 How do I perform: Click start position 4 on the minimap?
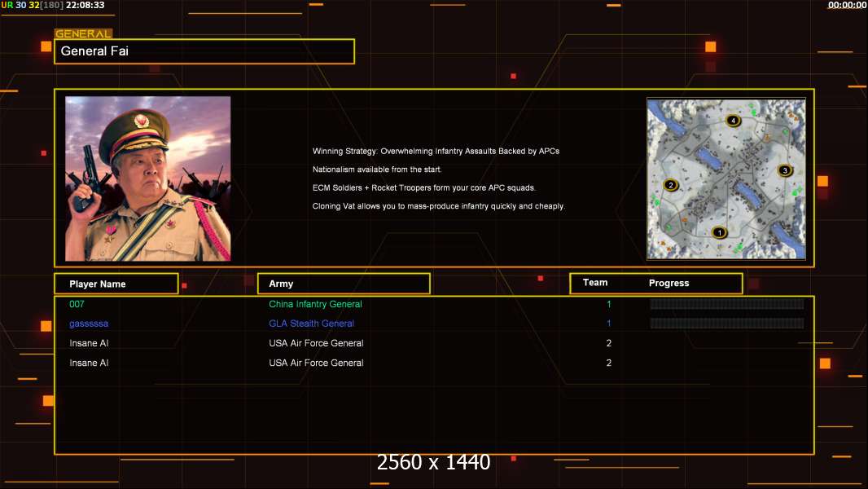[x=733, y=120]
